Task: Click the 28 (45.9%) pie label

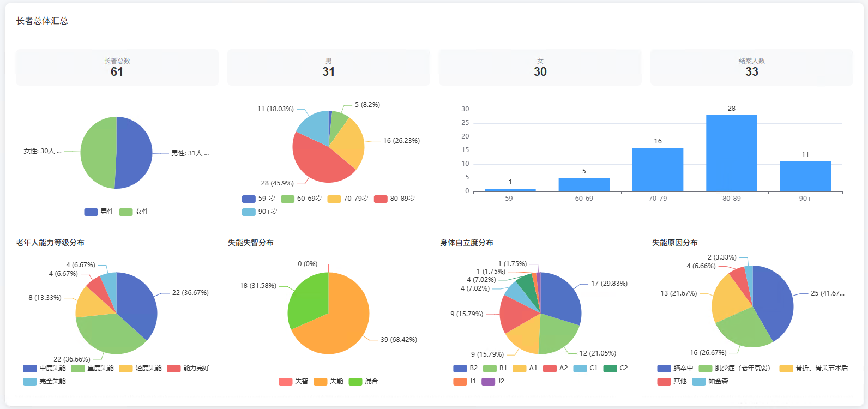Action: [277, 183]
